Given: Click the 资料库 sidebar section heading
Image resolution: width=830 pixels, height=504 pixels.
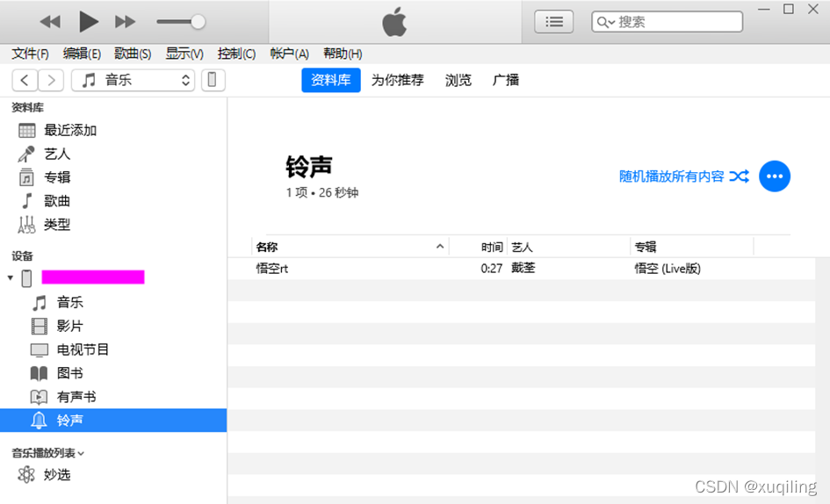Looking at the screenshot, I should (x=27, y=108).
